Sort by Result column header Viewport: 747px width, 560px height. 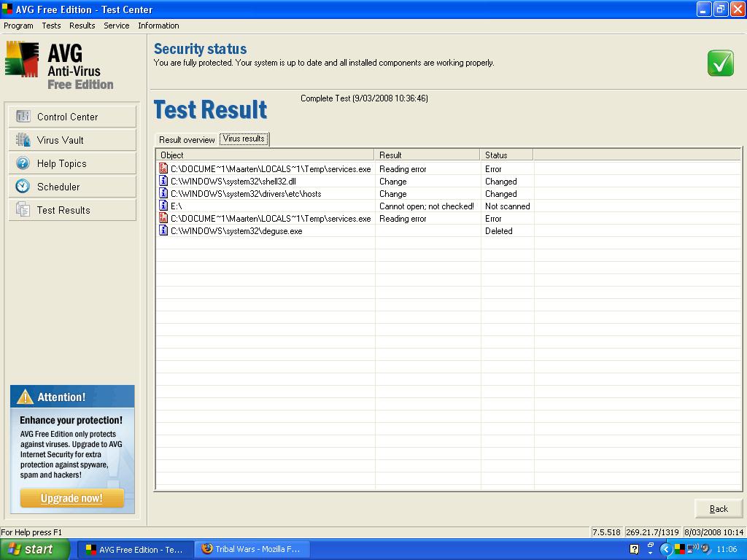(x=427, y=155)
